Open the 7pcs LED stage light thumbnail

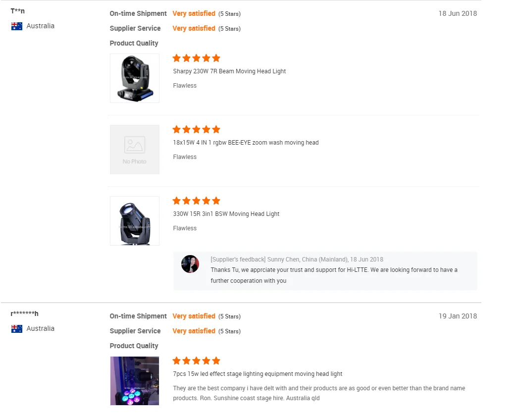pyautogui.click(x=135, y=381)
